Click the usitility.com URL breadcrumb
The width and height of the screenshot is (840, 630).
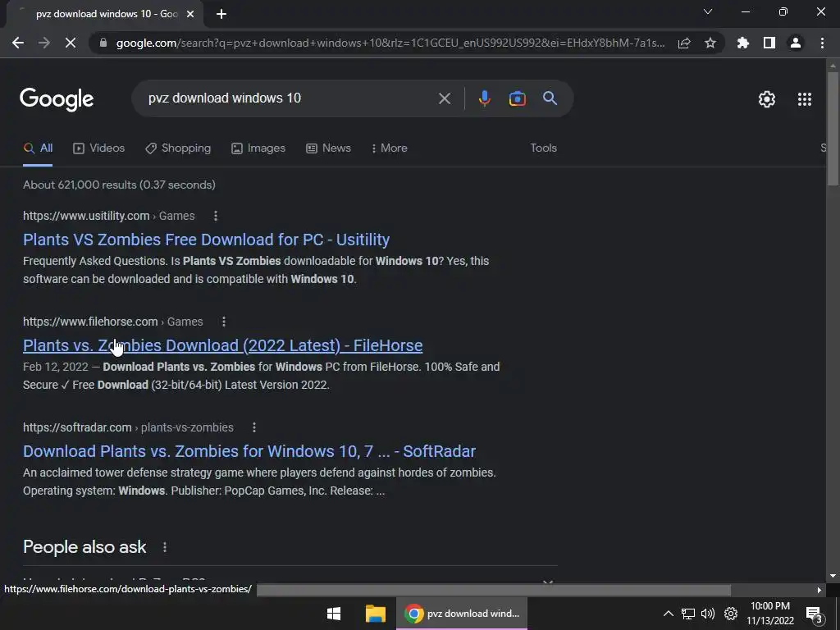(x=109, y=216)
